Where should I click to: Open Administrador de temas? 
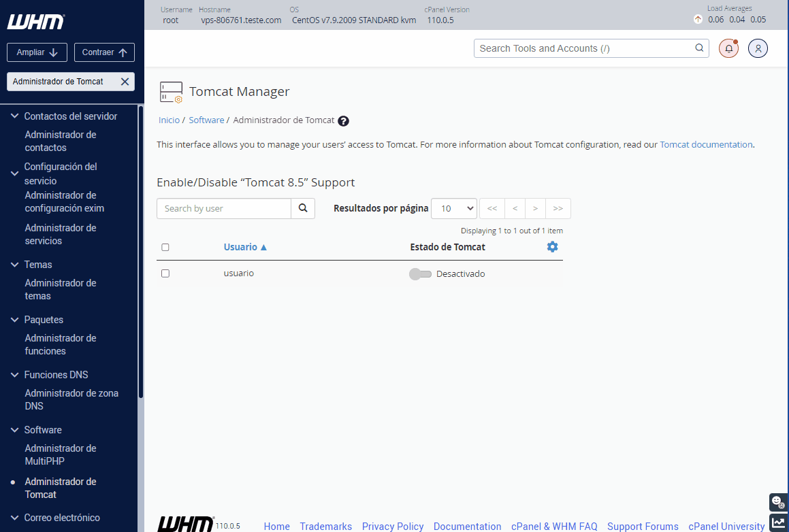click(61, 290)
